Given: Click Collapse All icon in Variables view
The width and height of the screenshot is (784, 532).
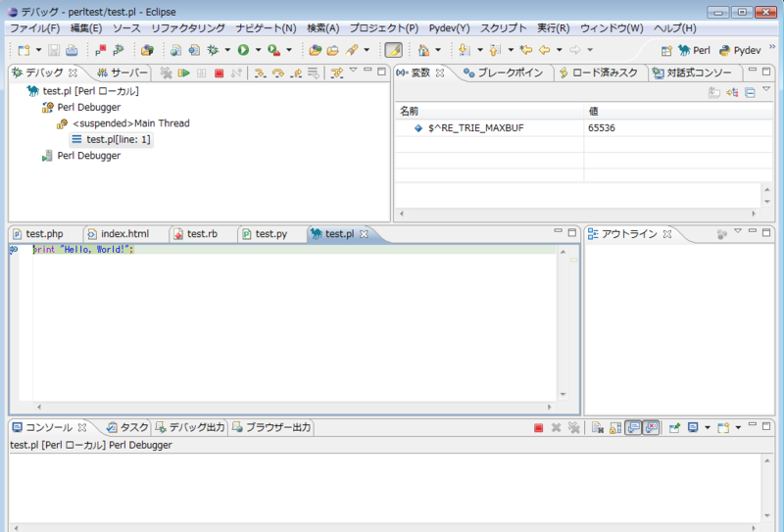Looking at the screenshot, I should point(750,92).
